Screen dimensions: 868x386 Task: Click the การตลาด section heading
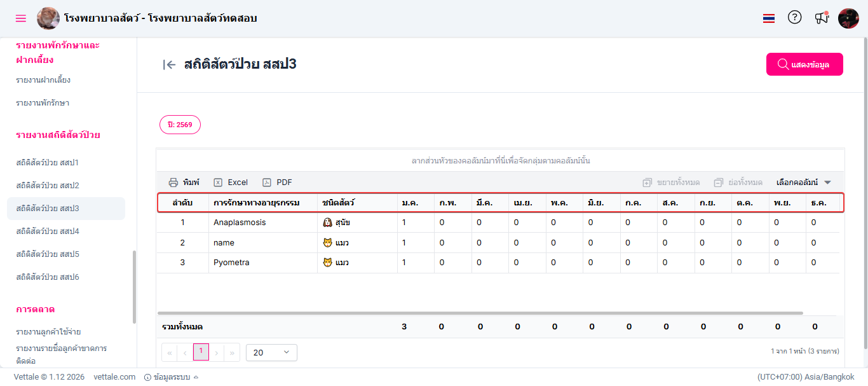point(35,309)
